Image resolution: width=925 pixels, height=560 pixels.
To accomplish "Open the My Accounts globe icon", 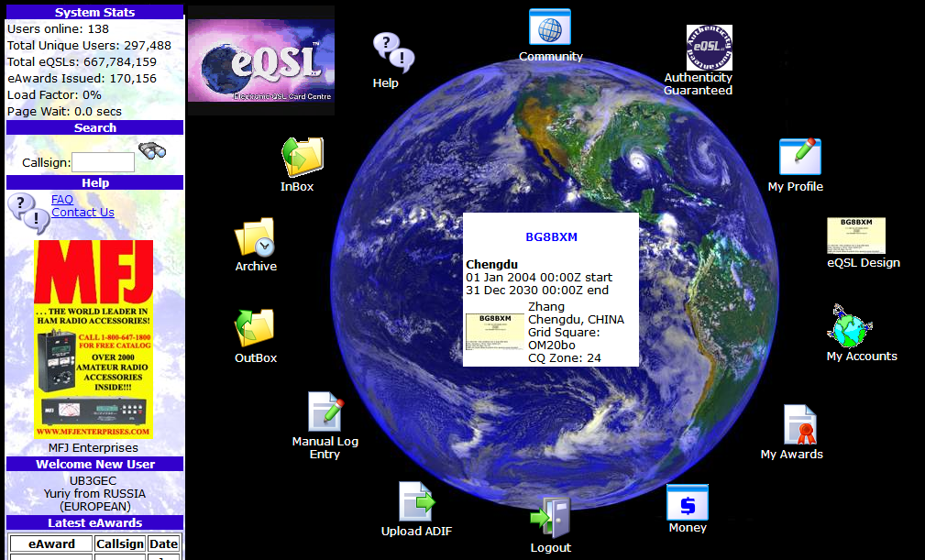I will coord(850,326).
